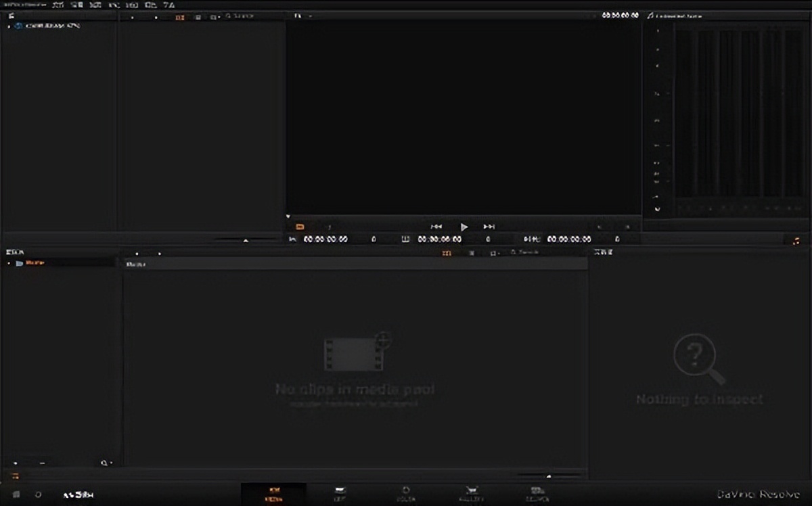This screenshot has height=506, width=812.
Task: Click the home icon at bottom left
Action: 16,495
